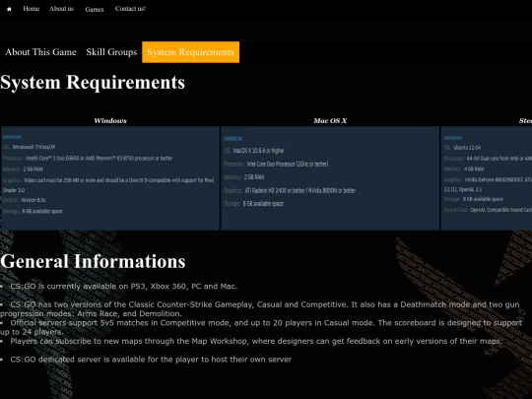Click the System Requirements heading

pos(93,82)
